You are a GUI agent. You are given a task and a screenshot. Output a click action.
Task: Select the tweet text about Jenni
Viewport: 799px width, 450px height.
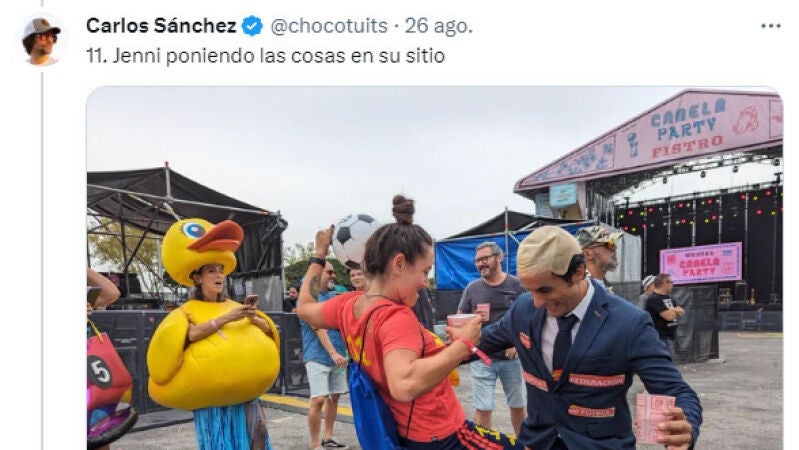[x=265, y=56]
